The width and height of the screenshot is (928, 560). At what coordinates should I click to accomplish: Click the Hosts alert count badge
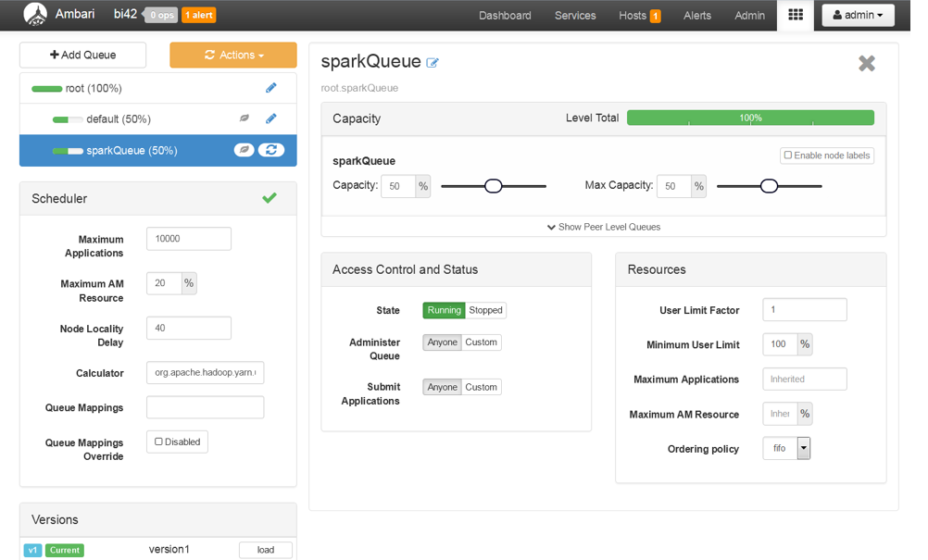pyautogui.click(x=655, y=16)
